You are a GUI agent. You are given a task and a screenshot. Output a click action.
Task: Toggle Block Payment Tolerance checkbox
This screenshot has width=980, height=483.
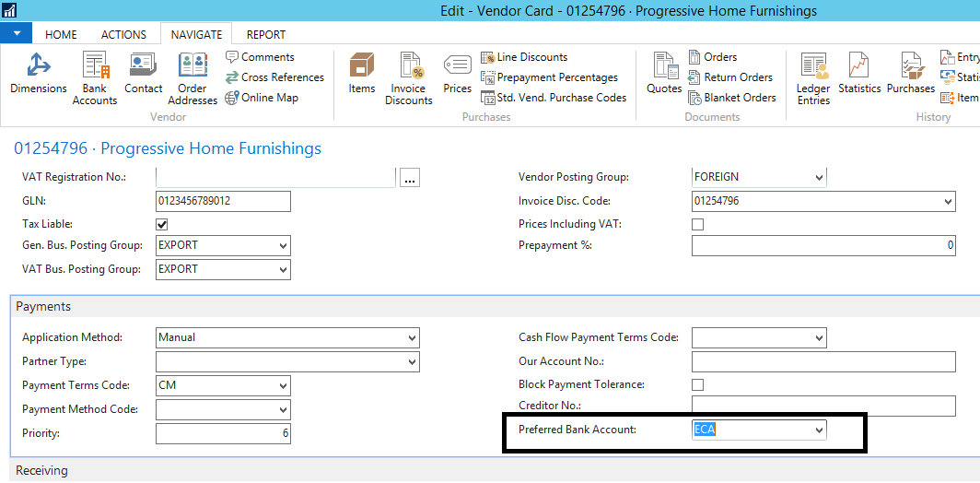click(x=697, y=384)
